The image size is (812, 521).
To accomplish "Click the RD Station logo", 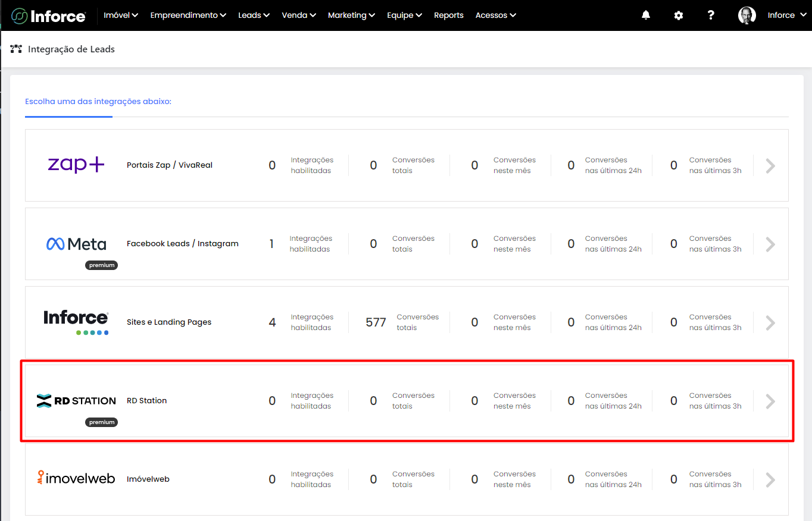I will 76,401.
